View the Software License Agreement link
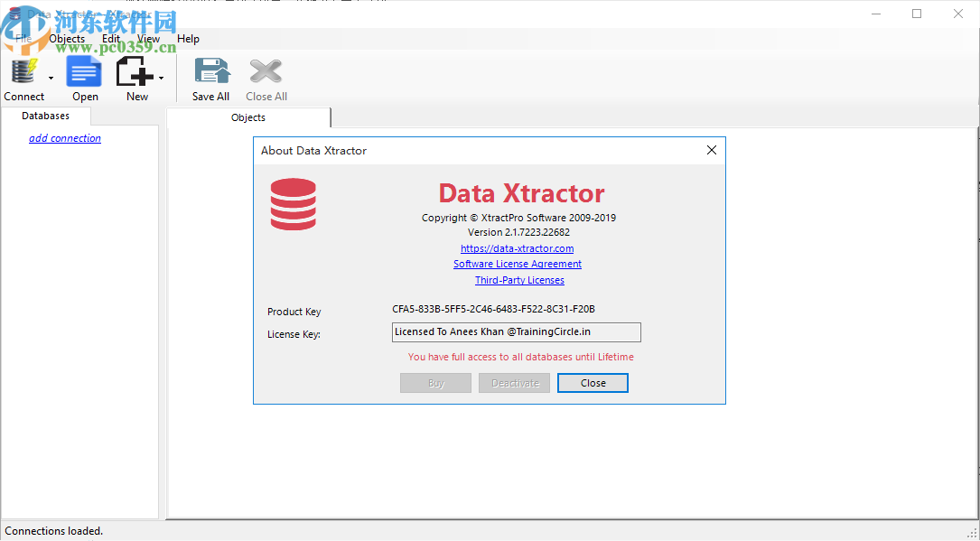Screen dimensions: 980x541 point(517,264)
